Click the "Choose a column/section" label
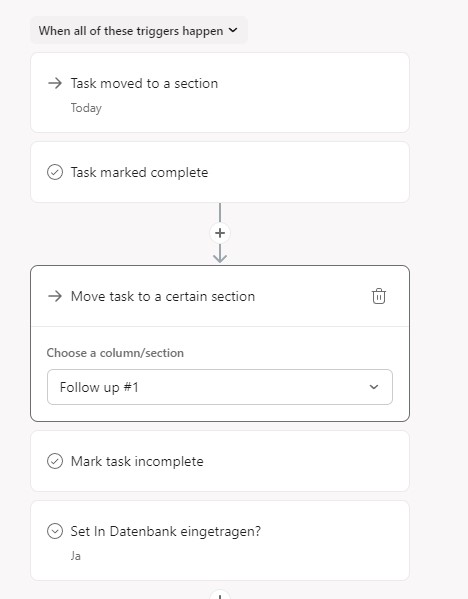 pyautogui.click(x=115, y=353)
